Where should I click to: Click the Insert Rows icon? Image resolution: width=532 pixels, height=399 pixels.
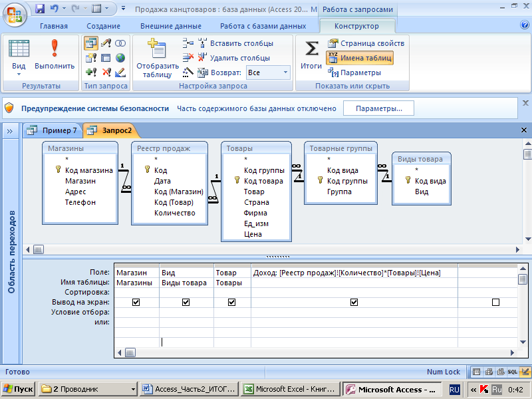point(188,43)
